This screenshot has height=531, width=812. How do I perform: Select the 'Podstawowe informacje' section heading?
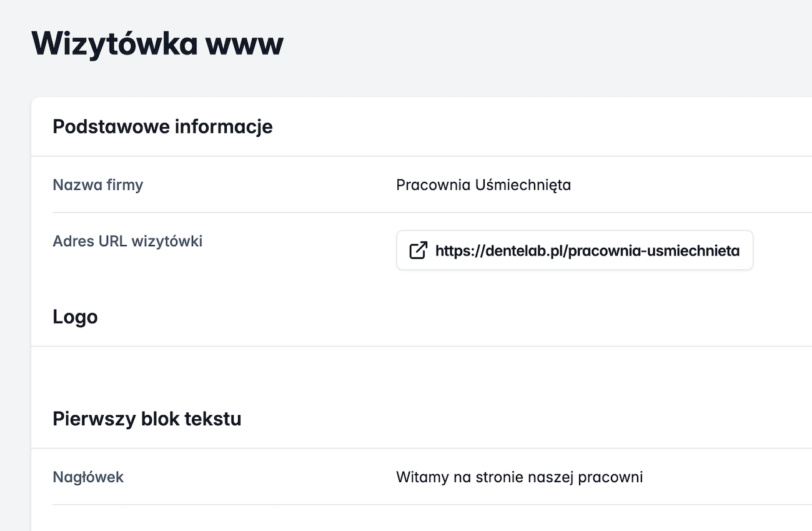tap(162, 127)
